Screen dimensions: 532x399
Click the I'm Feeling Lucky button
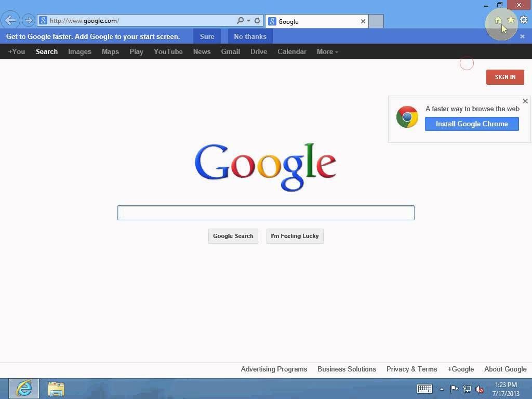[295, 236]
